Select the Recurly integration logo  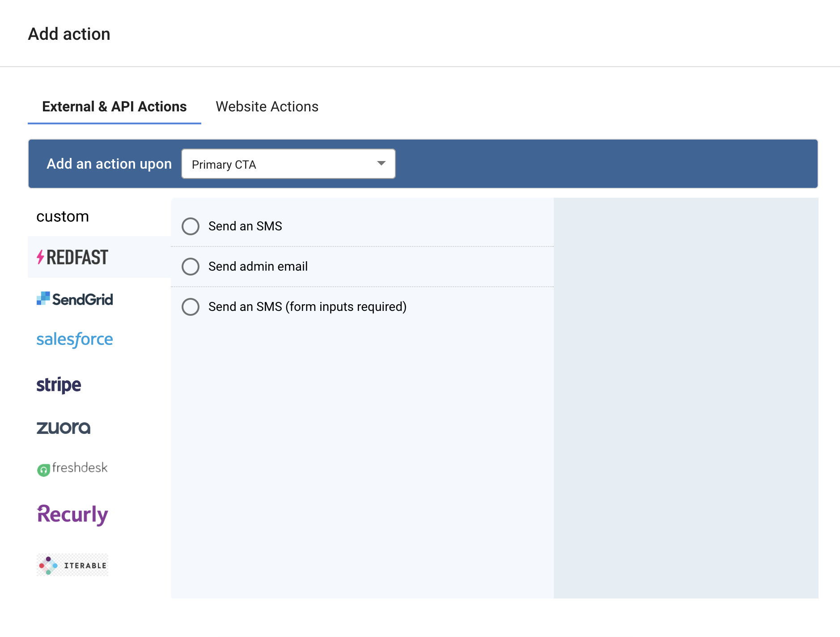[x=72, y=514]
